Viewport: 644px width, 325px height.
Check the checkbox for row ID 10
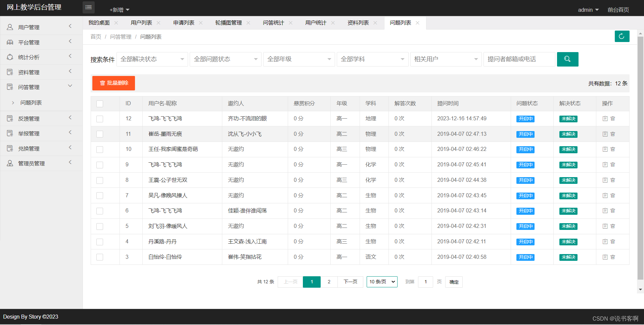[100, 150]
